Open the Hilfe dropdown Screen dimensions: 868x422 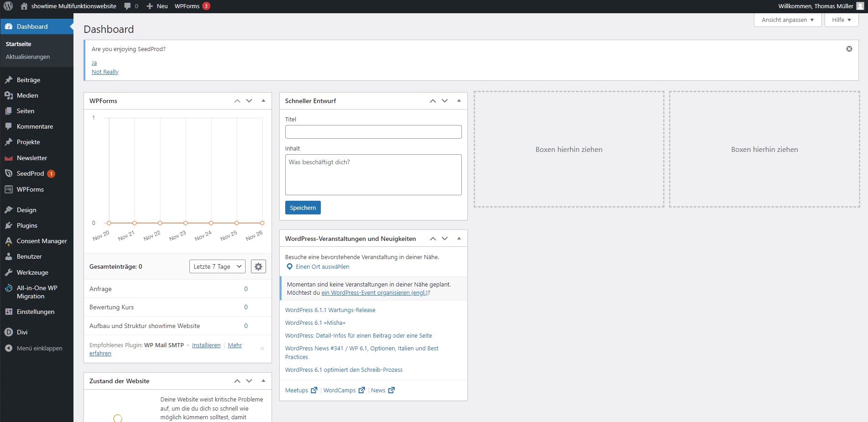[x=842, y=20]
